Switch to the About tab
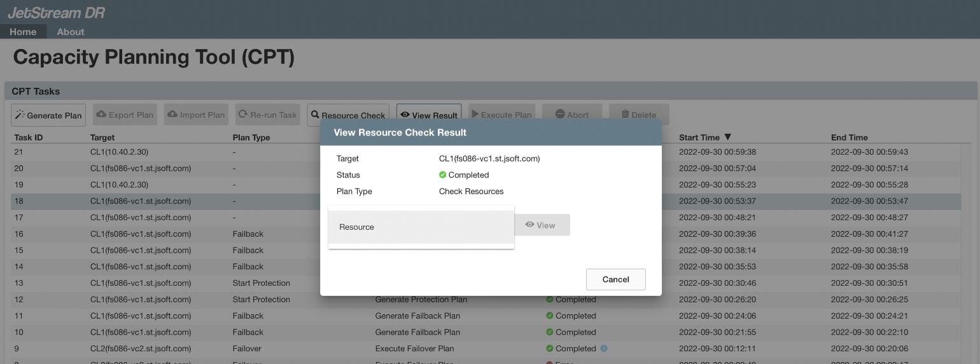The width and height of the screenshot is (980, 364). click(71, 32)
